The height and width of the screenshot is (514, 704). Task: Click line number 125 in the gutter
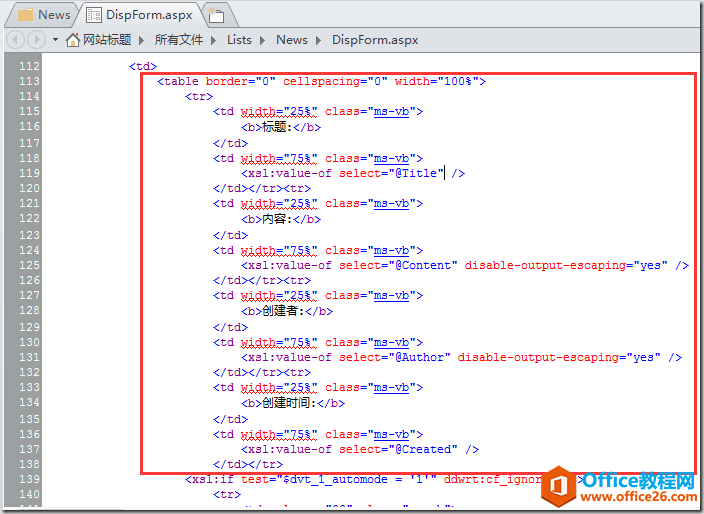[30, 265]
